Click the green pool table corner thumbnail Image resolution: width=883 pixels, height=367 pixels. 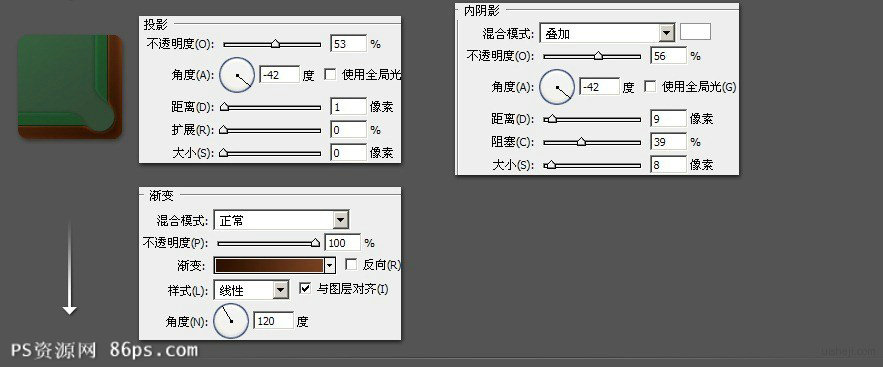[70, 87]
